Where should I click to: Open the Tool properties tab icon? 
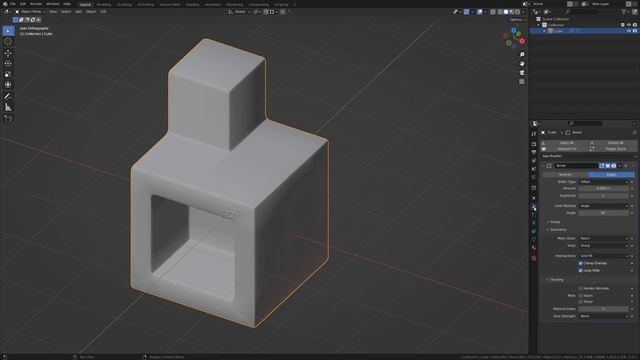[x=534, y=134]
